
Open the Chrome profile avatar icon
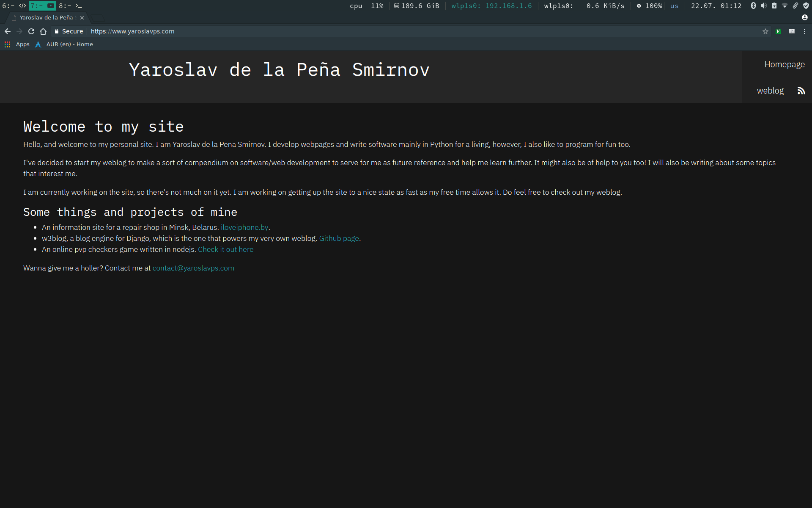[804, 17]
